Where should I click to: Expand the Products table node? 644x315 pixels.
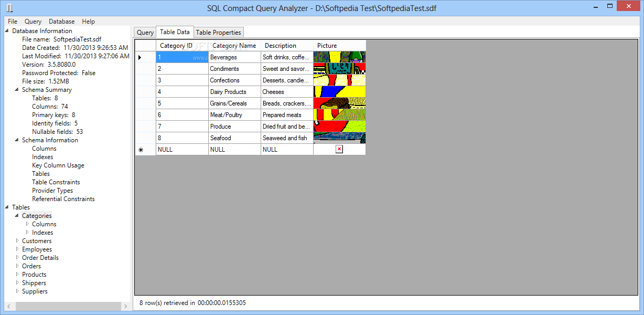click(x=17, y=275)
